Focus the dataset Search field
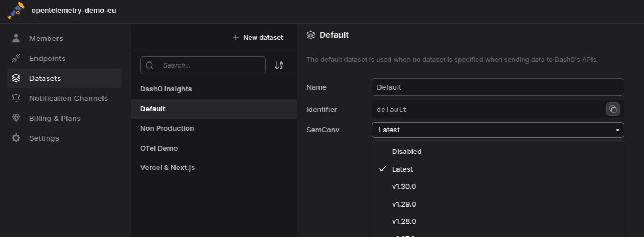Viewport: 644px width, 237px height. pos(203,65)
